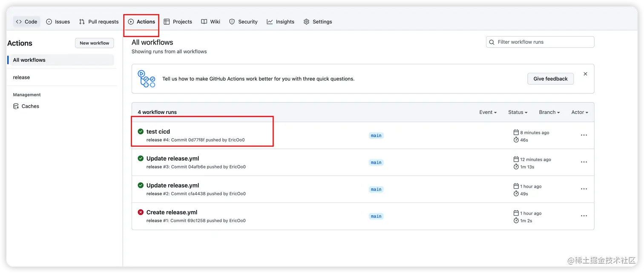The height and width of the screenshot is (273, 644).
Task: Open the test cicd workflow run
Action: coord(158,132)
